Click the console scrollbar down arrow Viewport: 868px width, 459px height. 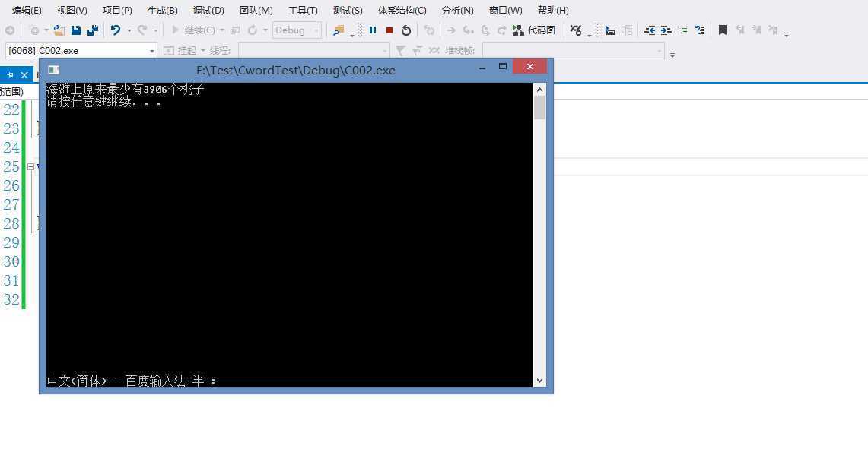click(x=539, y=381)
